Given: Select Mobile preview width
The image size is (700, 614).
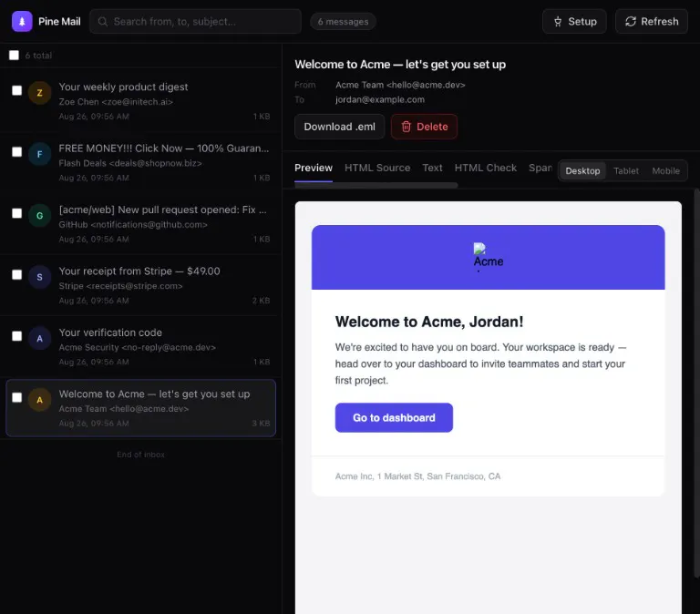Looking at the screenshot, I should (x=665, y=171).
